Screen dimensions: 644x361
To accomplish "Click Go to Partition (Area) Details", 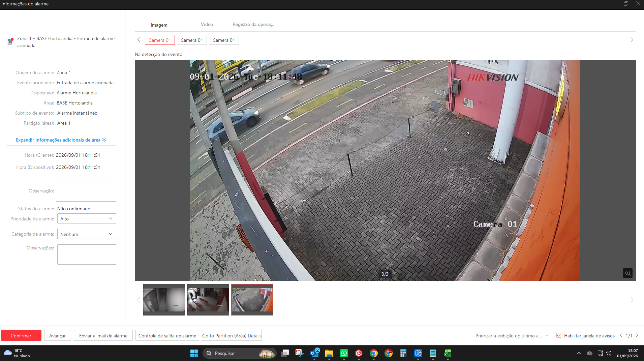I will tap(232, 336).
